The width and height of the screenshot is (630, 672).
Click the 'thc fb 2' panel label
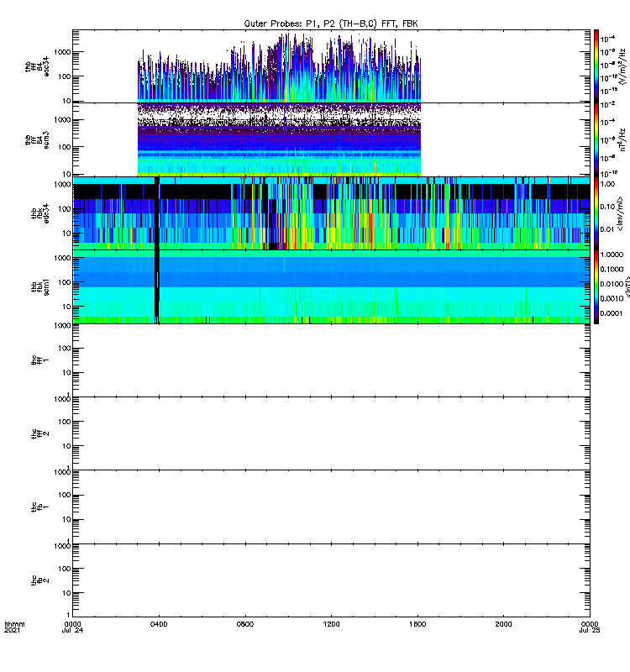[x=40, y=580]
